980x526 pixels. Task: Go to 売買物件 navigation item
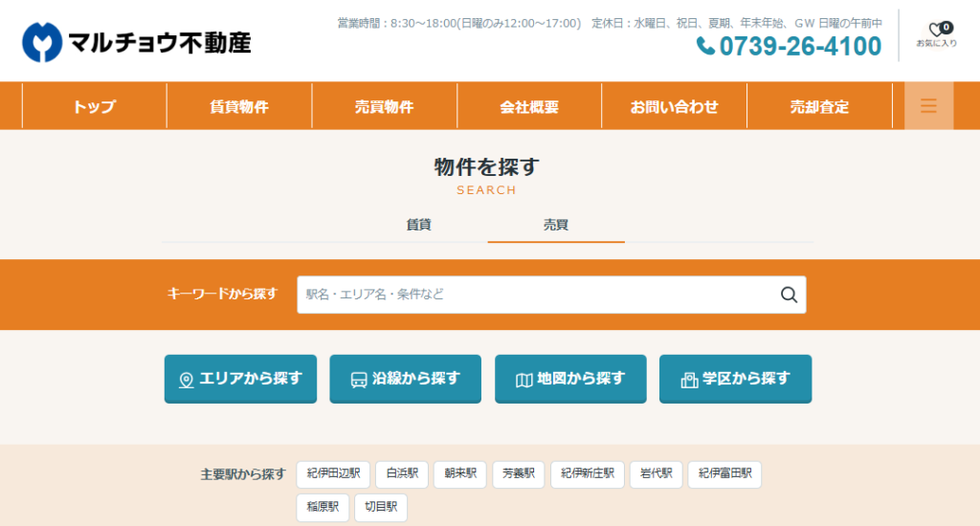(384, 106)
